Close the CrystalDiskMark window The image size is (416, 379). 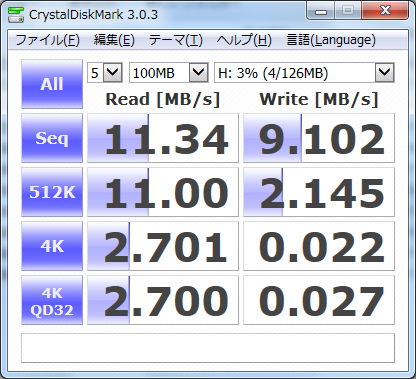point(385,11)
